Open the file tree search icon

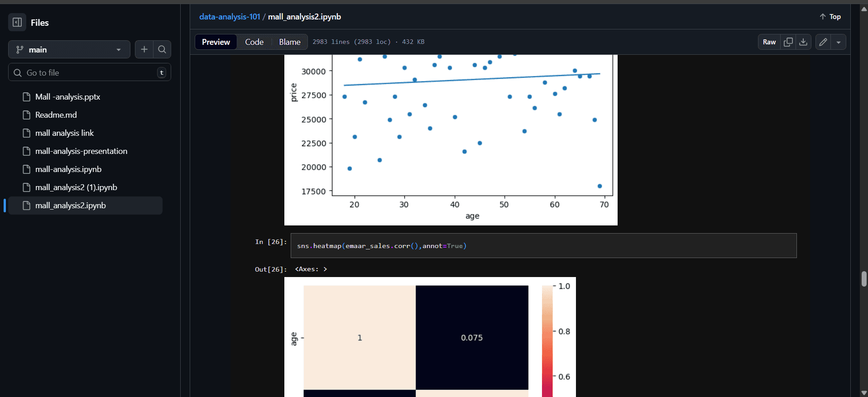[x=162, y=49]
